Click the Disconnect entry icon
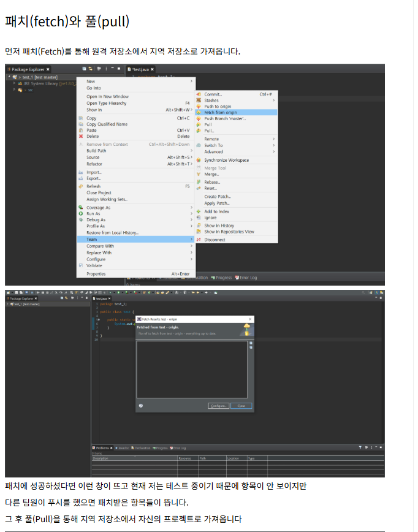The width and height of the screenshot is (418, 532). pos(199,240)
